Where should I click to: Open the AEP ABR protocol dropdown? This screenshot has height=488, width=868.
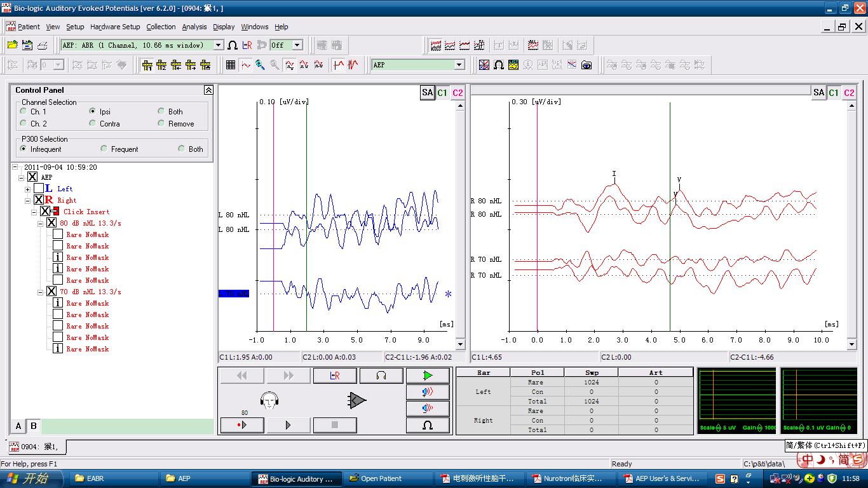(219, 45)
